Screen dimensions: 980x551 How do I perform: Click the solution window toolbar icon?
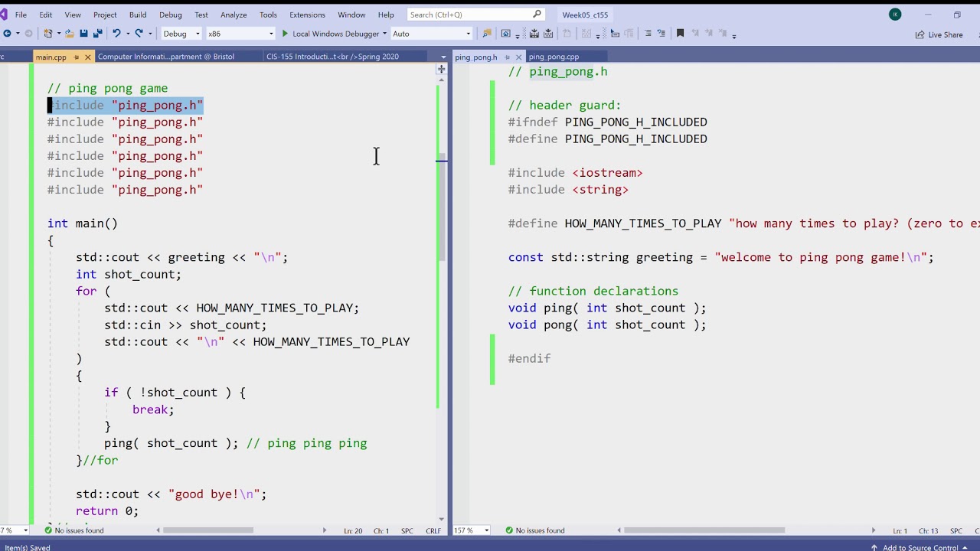click(505, 34)
